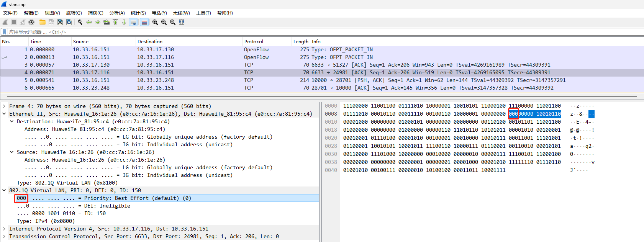Go to a specified packet
The width and height of the screenshot is (644, 242).
(x=107, y=22)
